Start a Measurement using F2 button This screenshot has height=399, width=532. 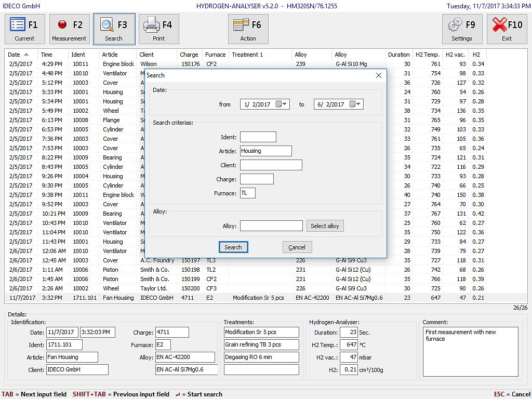[x=69, y=29]
